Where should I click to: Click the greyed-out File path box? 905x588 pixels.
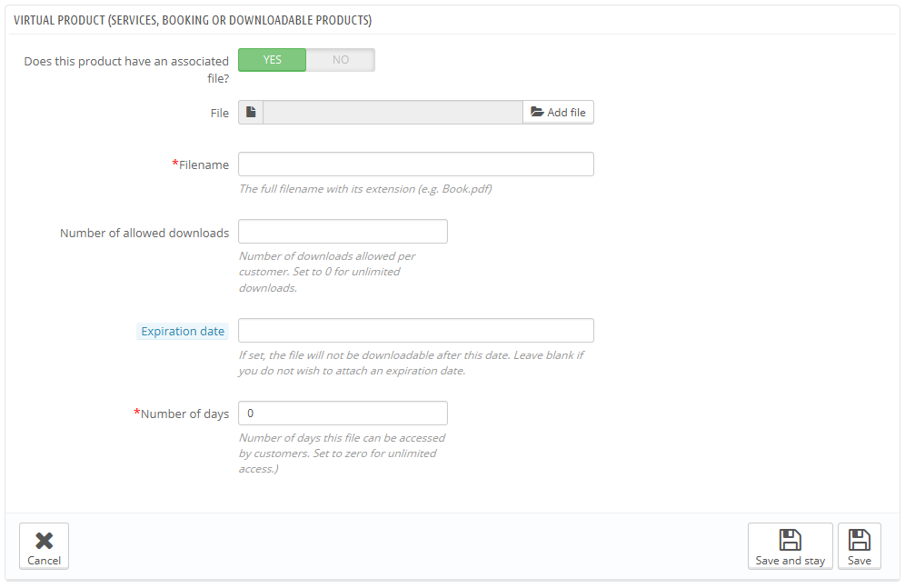coord(393,113)
